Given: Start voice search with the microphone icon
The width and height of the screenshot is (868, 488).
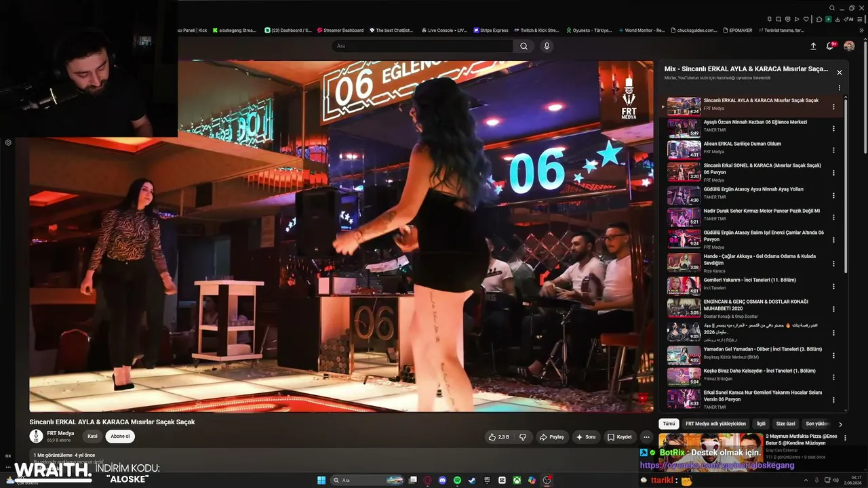Looking at the screenshot, I should click(547, 46).
